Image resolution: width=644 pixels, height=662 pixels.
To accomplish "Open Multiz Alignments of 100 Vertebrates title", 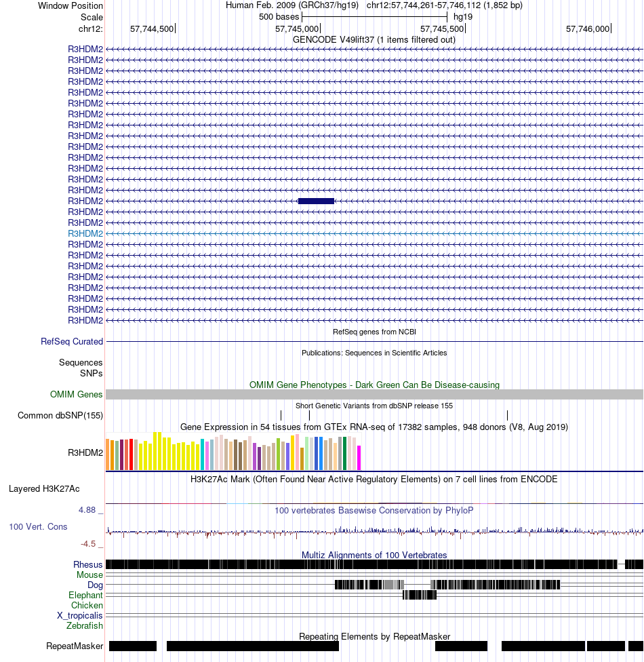I will pyautogui.click(x=374, y=556).
